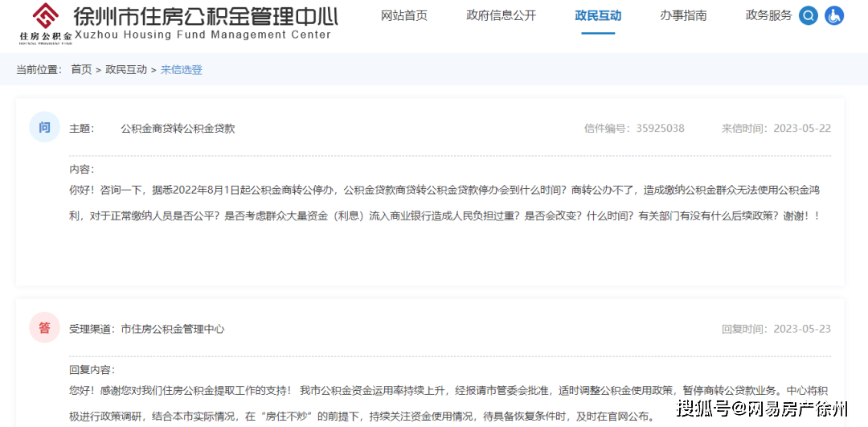
Task: Enable accessibility mode via wheelchair icon
Action: [x=834, y=15]
